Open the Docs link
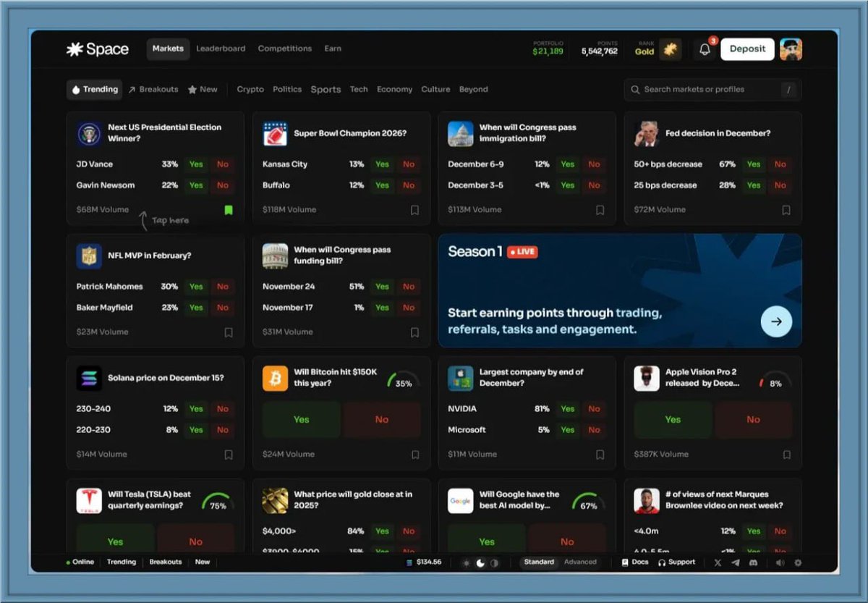 point(635,562)
